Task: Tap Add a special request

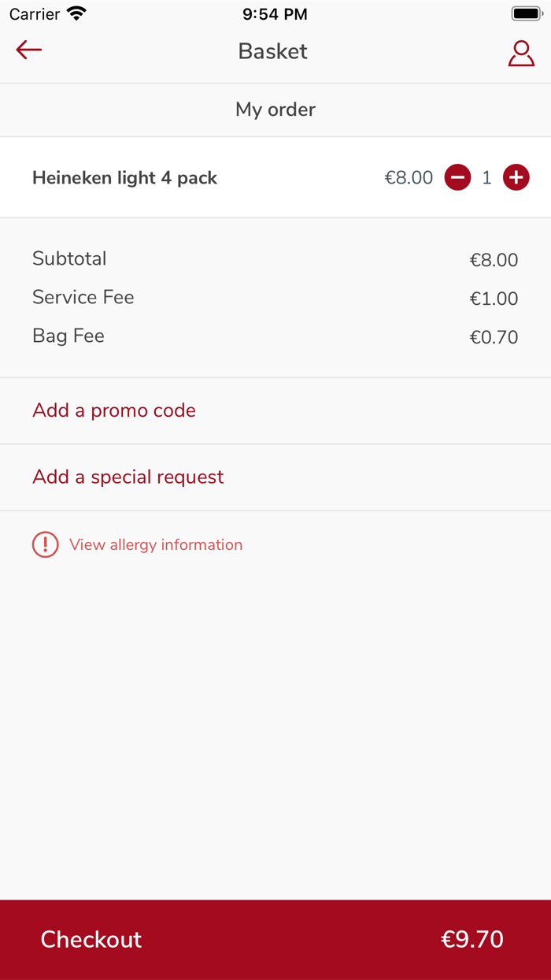Action: 128,477
